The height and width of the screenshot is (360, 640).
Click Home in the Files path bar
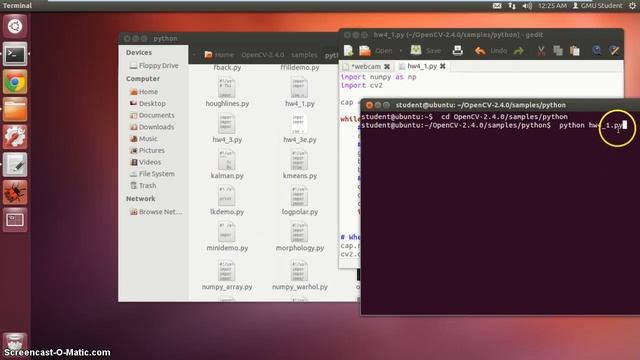point(219,55)
